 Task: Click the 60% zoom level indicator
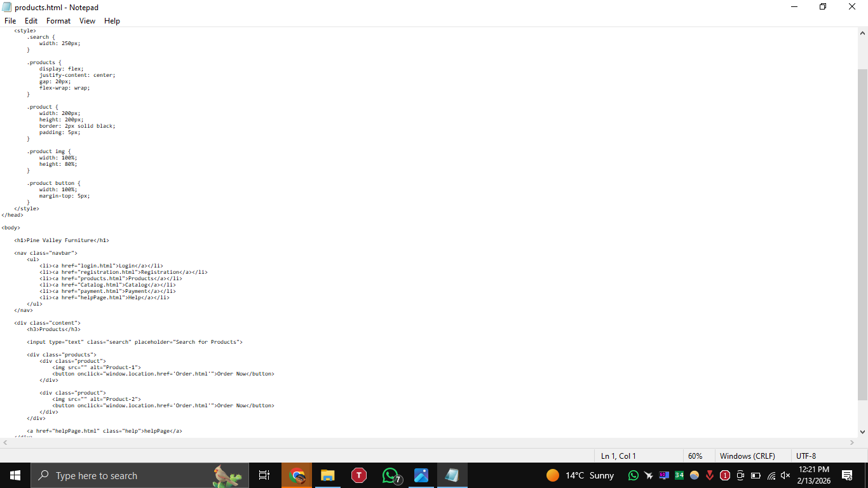pos(696,456)
